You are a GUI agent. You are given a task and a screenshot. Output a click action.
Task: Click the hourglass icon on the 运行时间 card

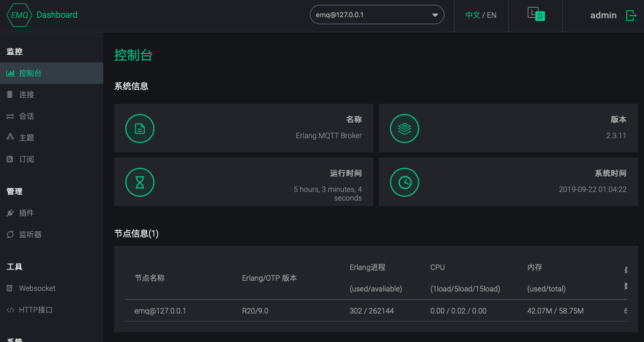pyautogui.click(x=140, y=182)
